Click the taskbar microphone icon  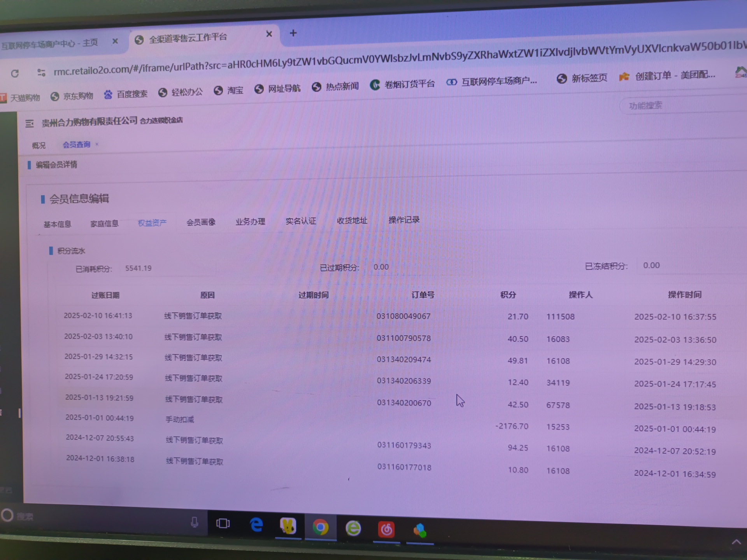(x=195, y=522)
